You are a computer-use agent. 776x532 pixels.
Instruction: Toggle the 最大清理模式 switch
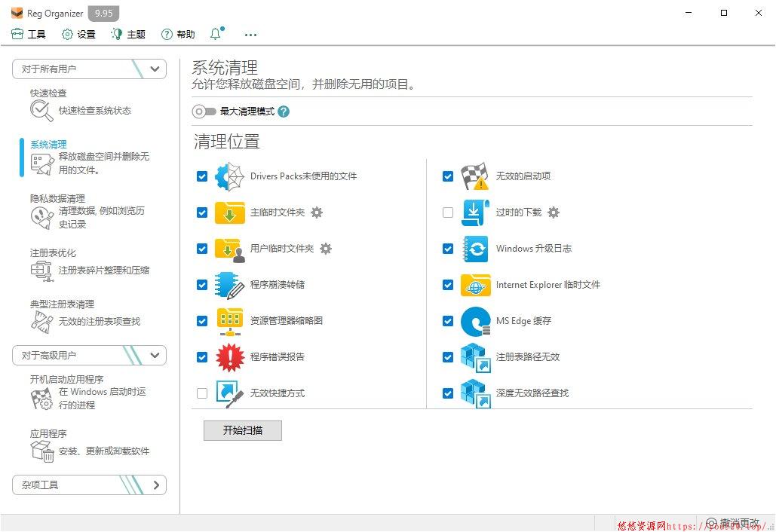(204, 112)
